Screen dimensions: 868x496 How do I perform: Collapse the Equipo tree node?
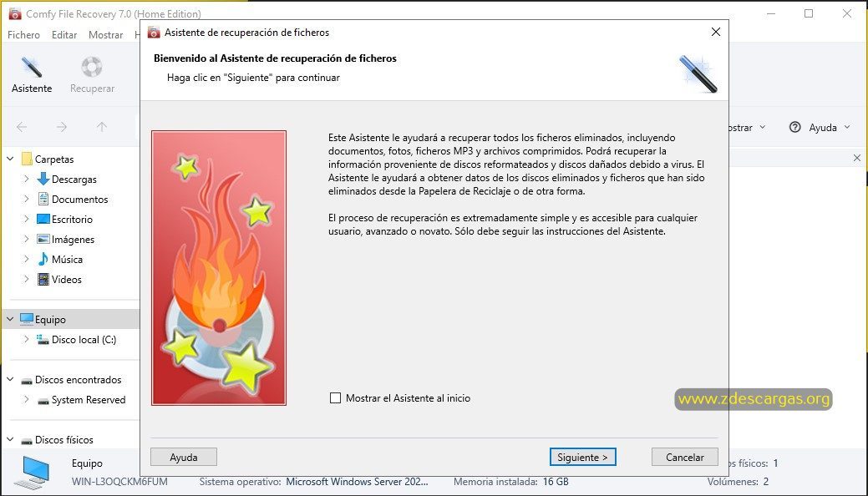(10, 319)
